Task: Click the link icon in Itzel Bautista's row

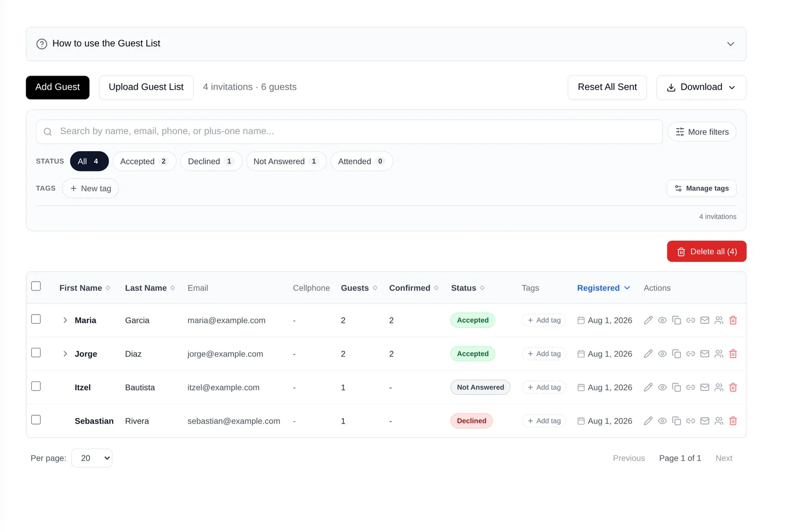Action: [691, 387]
